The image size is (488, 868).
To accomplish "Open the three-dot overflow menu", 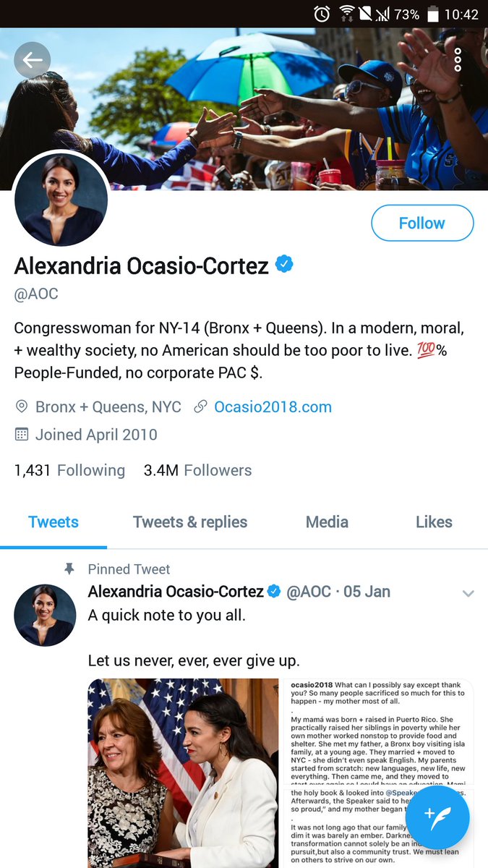I will pyautogui.click(x=458, y=60).
